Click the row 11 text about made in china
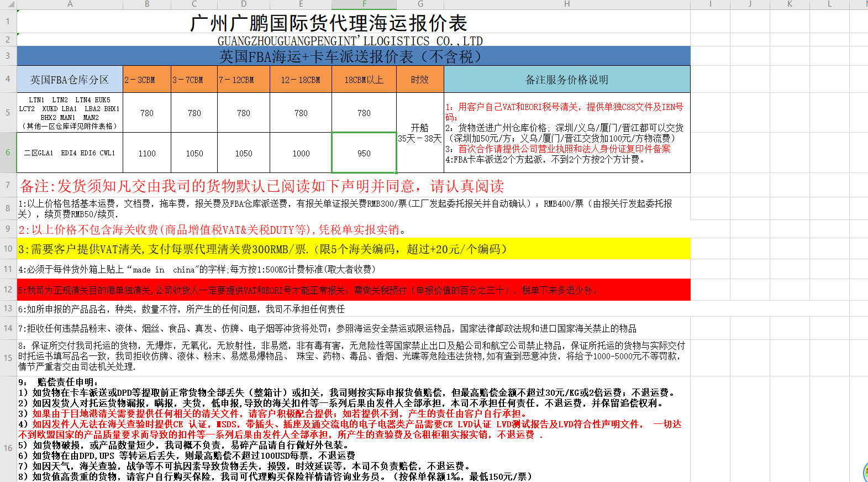The height and width of the screenshot is (482, 868). (197, 269)
